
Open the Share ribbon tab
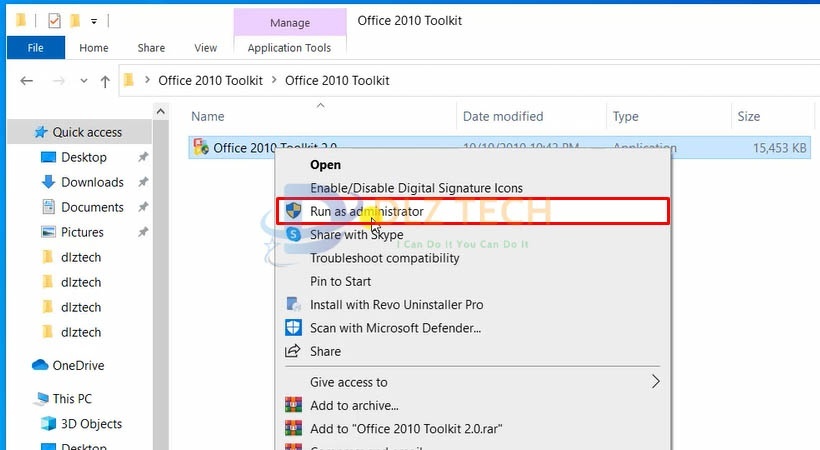[x=151, y=48]
